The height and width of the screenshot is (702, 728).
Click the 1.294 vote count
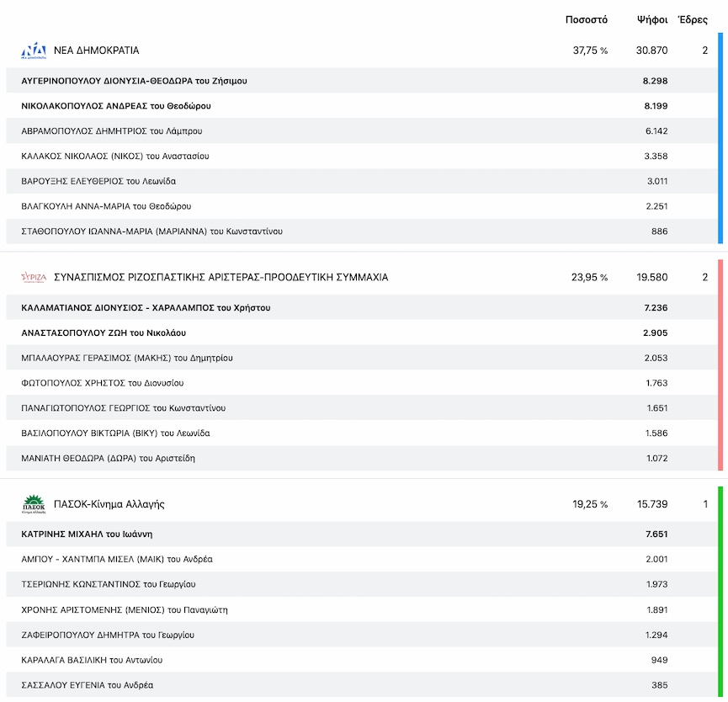[x=656, y=636]
